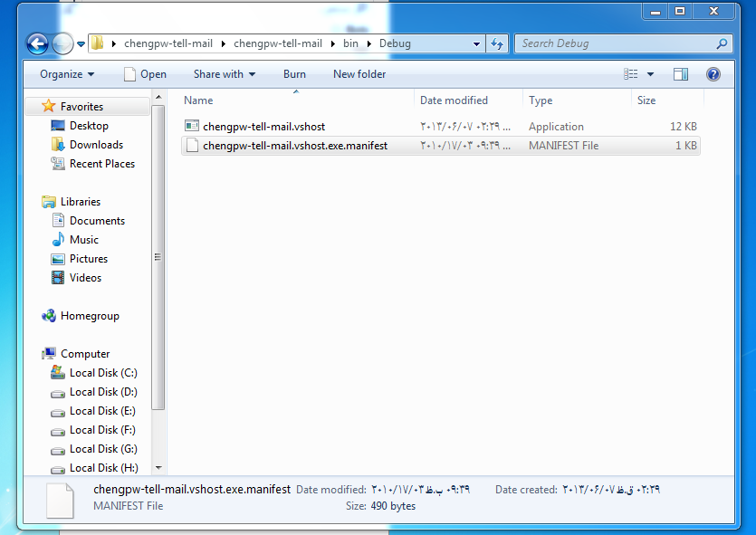756x535 pixels.
Task: Click Homegroup in navigation pane
Action: coord(91,316)
